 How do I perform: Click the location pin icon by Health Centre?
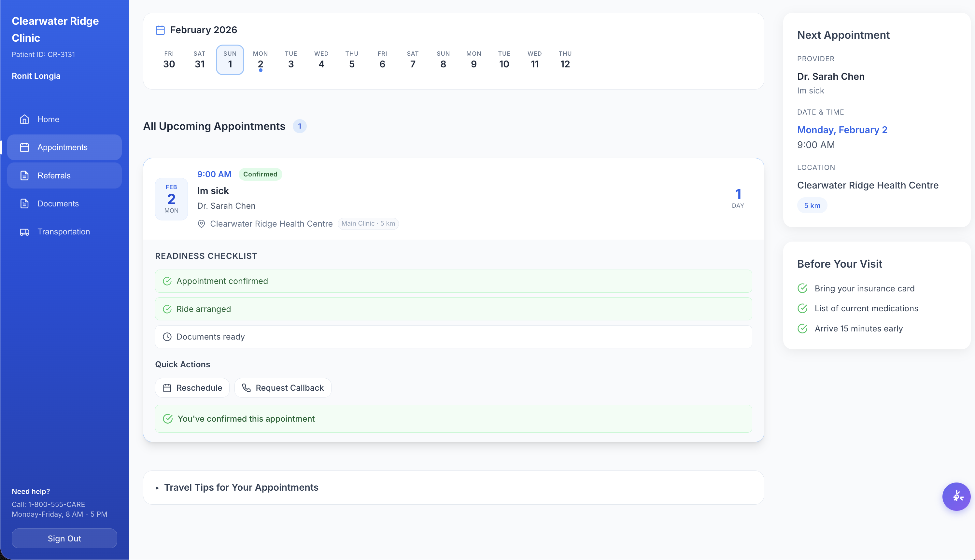(x=201, y=224)
